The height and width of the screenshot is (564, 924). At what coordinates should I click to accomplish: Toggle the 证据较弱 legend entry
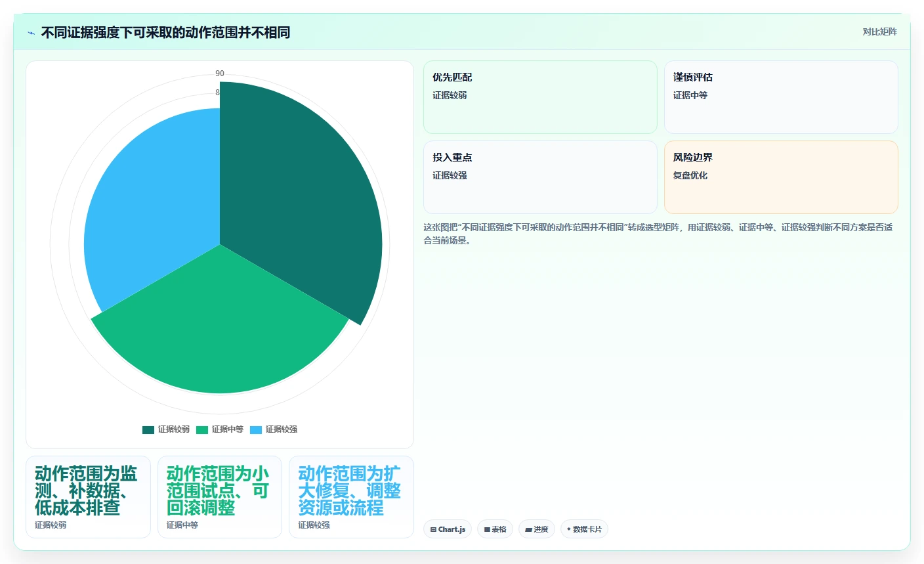coord(166,429)
